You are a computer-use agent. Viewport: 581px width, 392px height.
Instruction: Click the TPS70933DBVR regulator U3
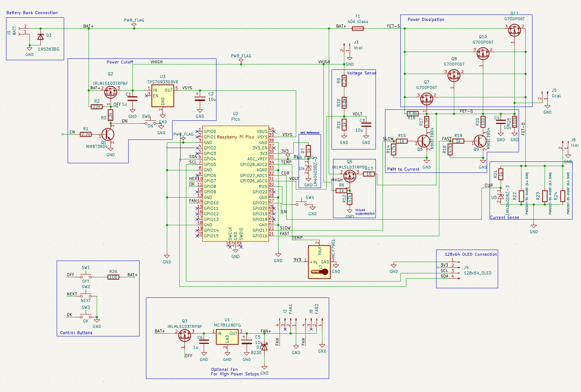[162, 96]
